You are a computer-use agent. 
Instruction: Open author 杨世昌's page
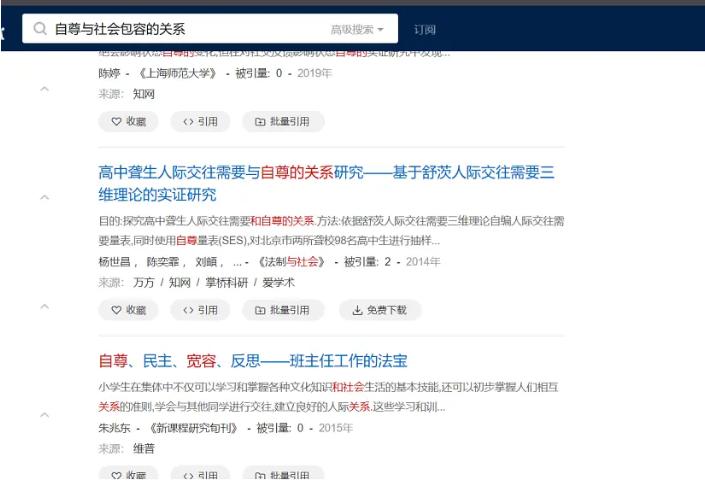114,262
